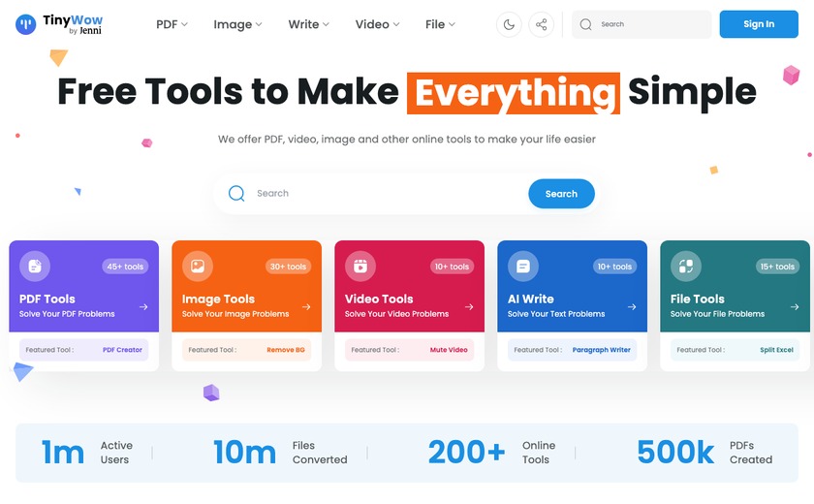814x504 pixels.
Task: Click "Solve Your Image Problems" text
Action: [x=235, y=314]
